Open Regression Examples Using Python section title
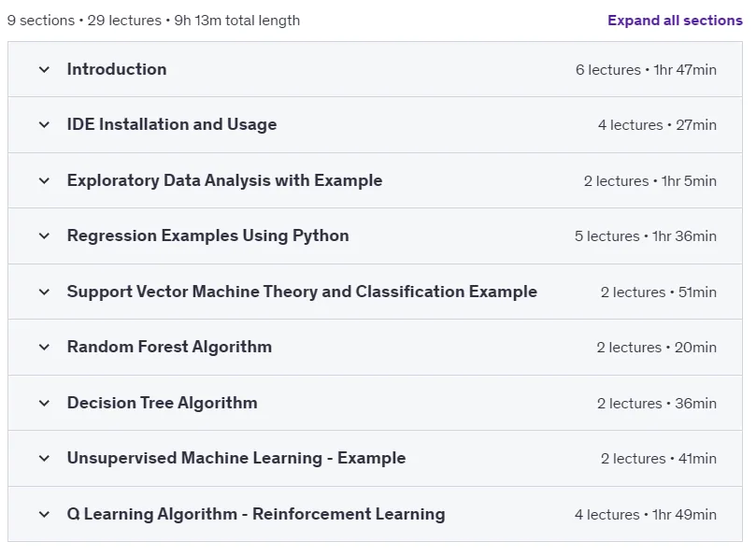 coord(207,235)
